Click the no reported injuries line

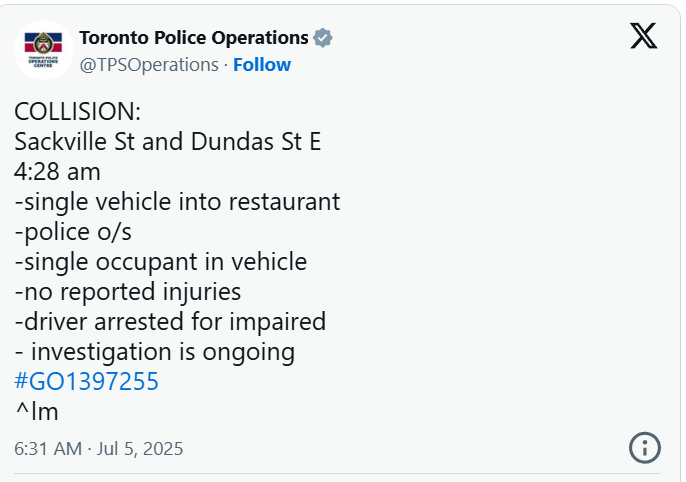128,292
